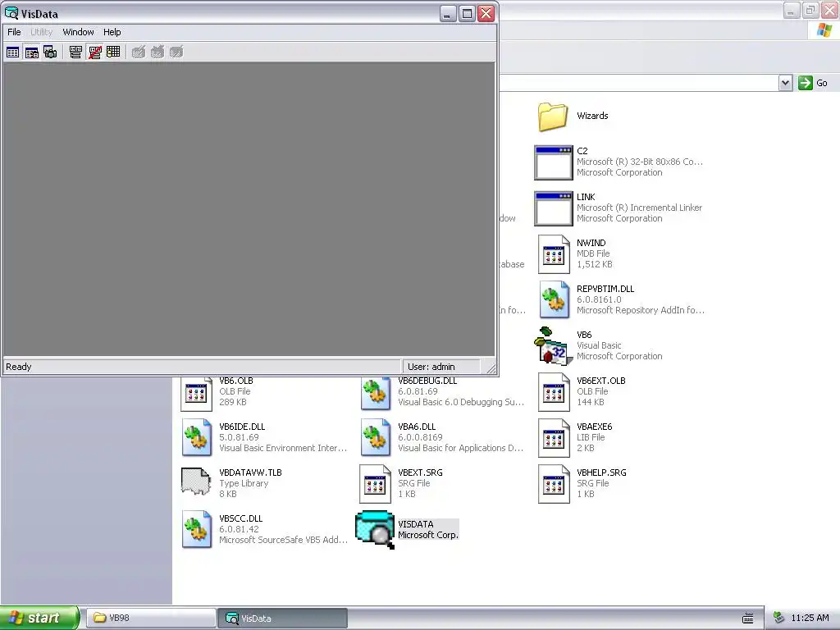This screenshot has height=630, width=840.
Task: Open the File menu in VisData
Action: click(14, 32)
